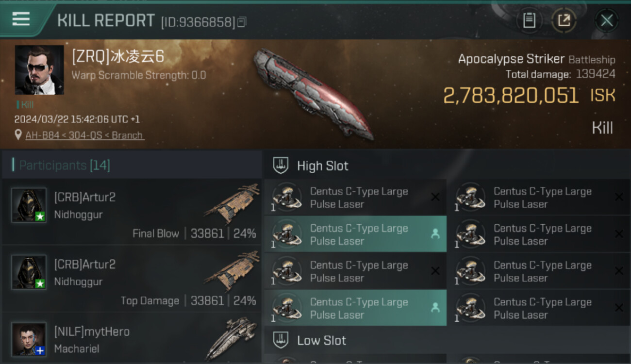Viewport: 631px width, 364px height.
Task: Expand the Participants [14] header
Action: tap(65, 165)
